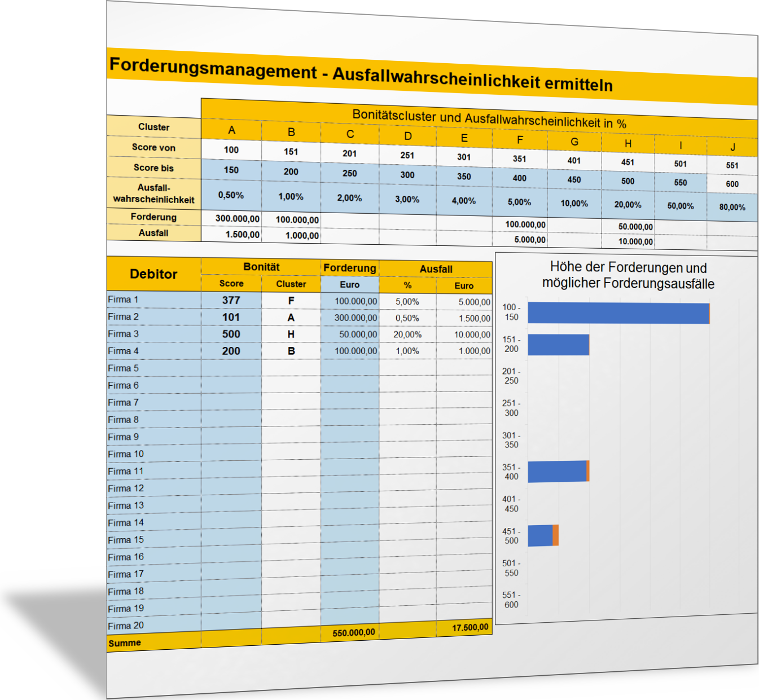Viewport: 759px width, 700px height.
Task: Click cluster column header D
Action: 408,136
